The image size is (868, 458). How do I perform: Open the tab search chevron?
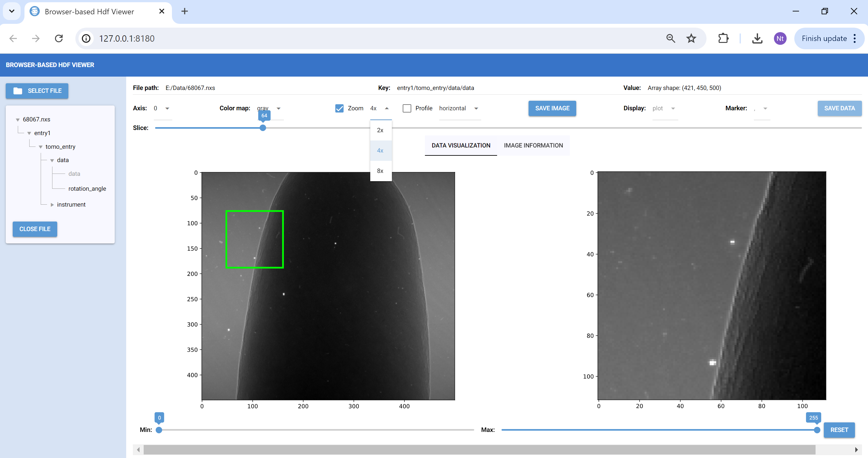12,11
